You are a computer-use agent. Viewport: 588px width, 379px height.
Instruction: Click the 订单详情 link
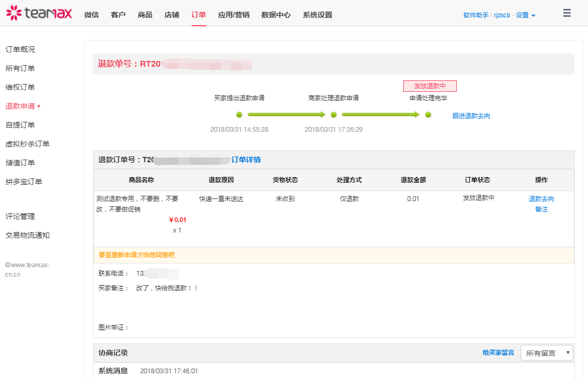point(246,160)
